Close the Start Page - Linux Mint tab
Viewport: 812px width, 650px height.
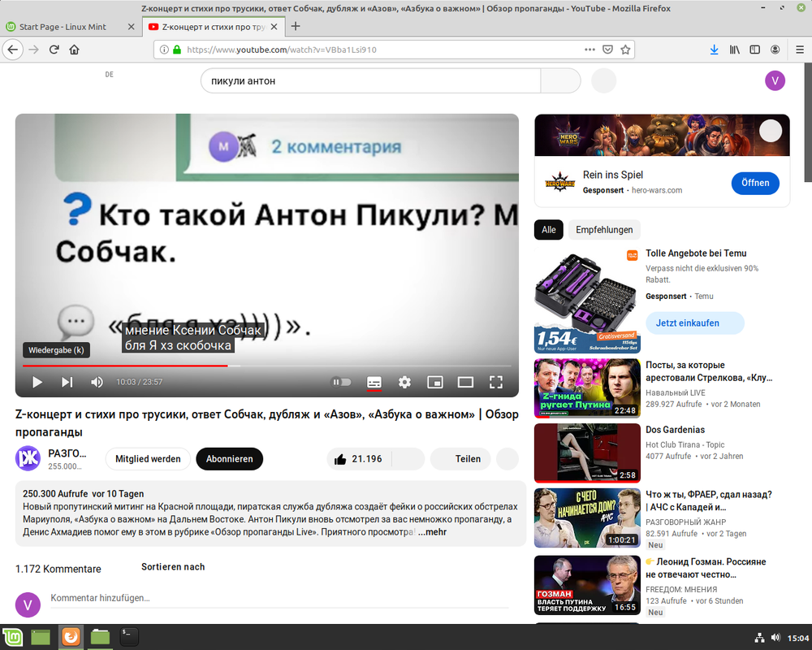[x=131, y=27]
